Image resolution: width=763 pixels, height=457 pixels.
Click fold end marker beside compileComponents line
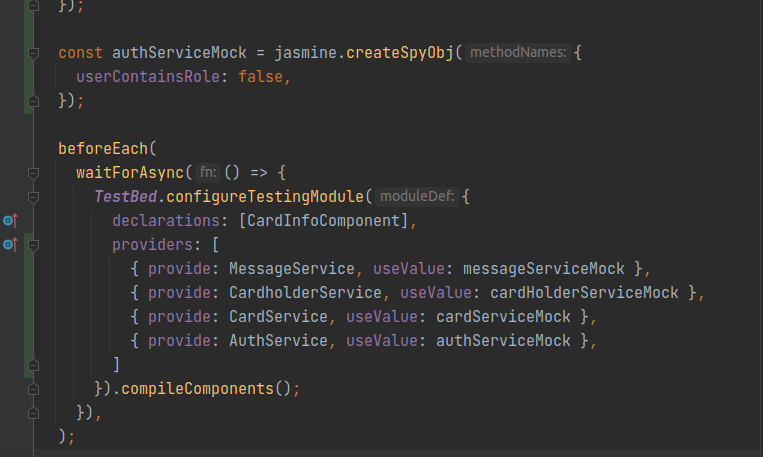coord(33,389)
